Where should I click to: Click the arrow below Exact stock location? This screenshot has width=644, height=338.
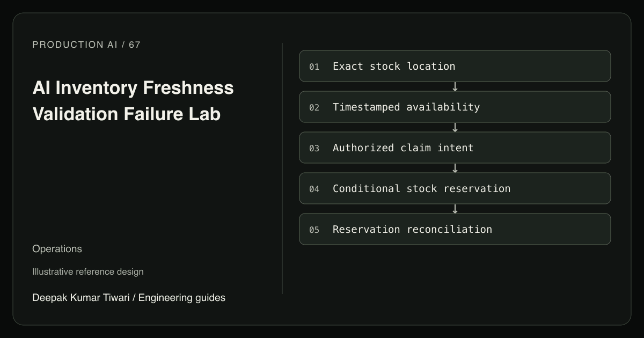tap(455, 86)
